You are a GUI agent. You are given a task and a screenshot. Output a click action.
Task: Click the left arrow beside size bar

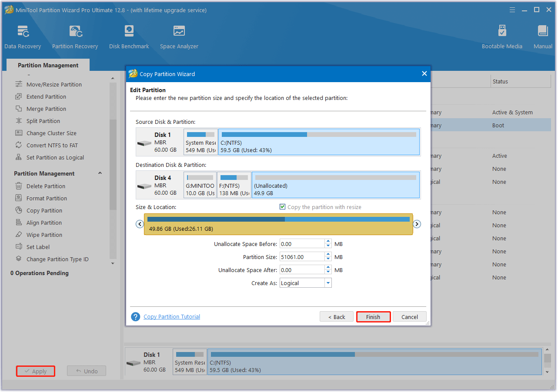pos(140,224)
